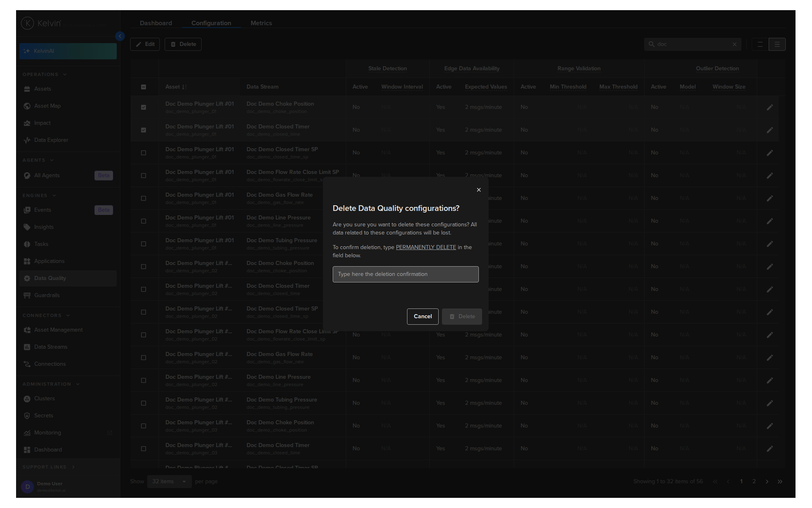
Task: Open the items per page dropdown
Action: click(169, 481)
